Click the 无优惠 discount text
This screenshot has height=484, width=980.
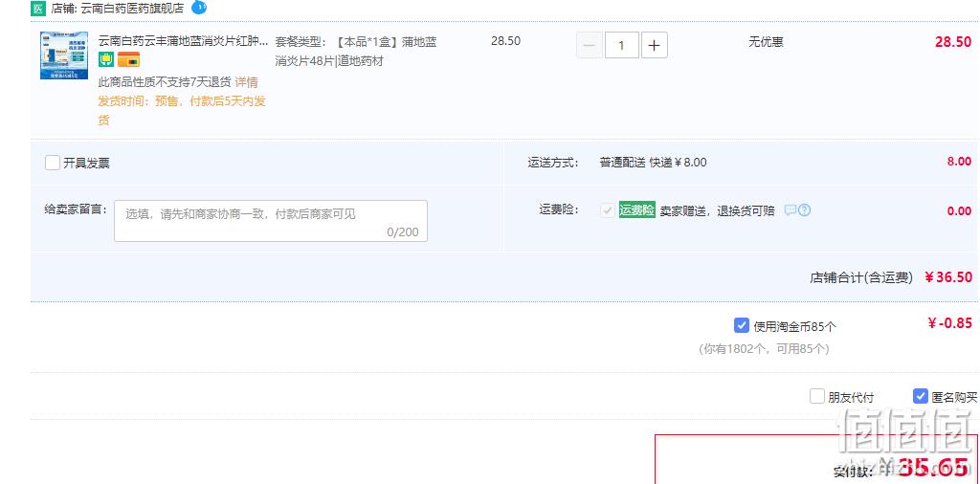pyautogui.click(x=766, y=42)
